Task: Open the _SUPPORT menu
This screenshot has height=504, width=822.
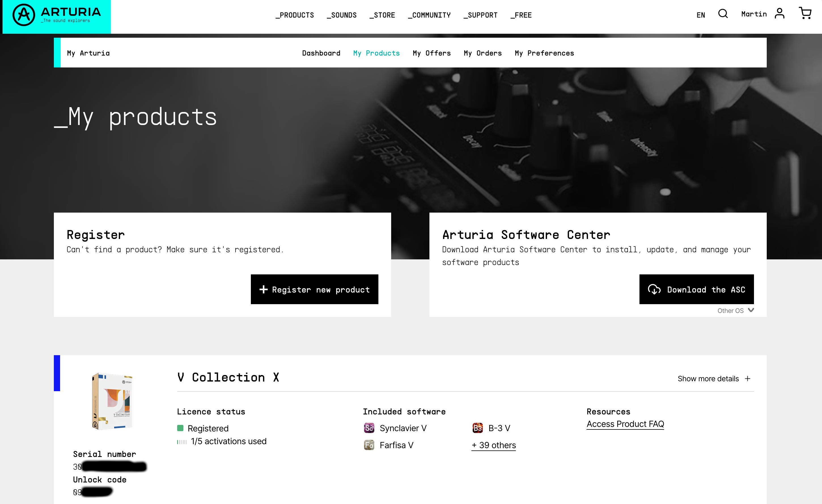Action: [480, 15]
